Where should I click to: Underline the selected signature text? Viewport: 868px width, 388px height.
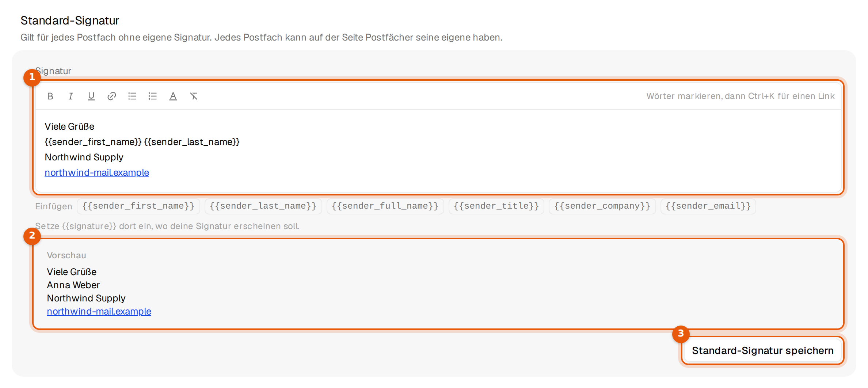click(91, 96)
